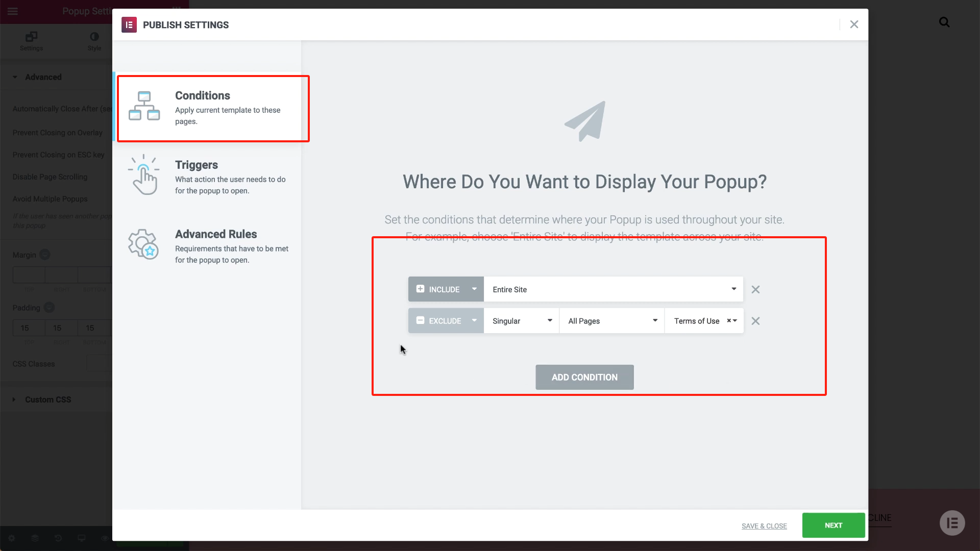Click the Triggers hand pointer icon
This screenshot has width=980, height=551.
click(x=144, y=175)
